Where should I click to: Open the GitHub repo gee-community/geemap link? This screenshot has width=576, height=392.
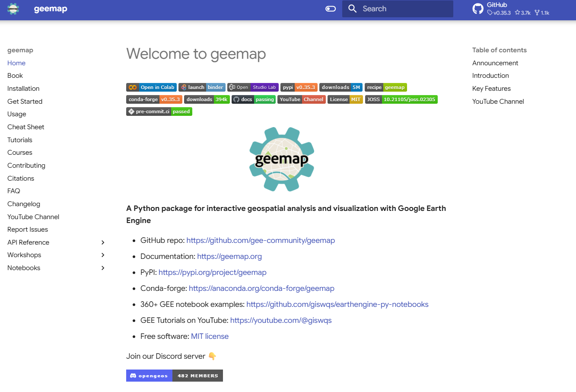click(261, 240)
